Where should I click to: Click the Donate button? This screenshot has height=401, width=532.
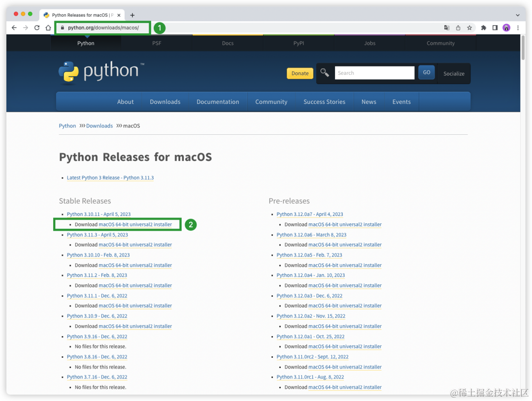[x=299, y=73]
